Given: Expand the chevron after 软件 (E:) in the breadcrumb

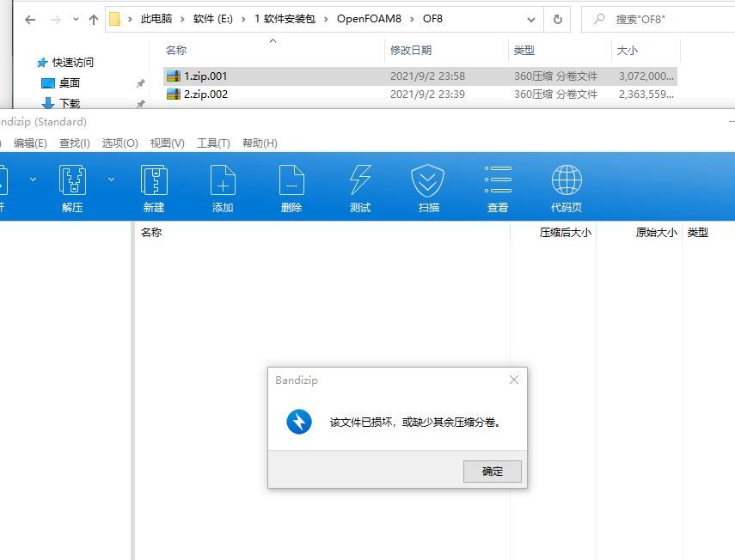Looking at the screenshot, I should [244, 19].
